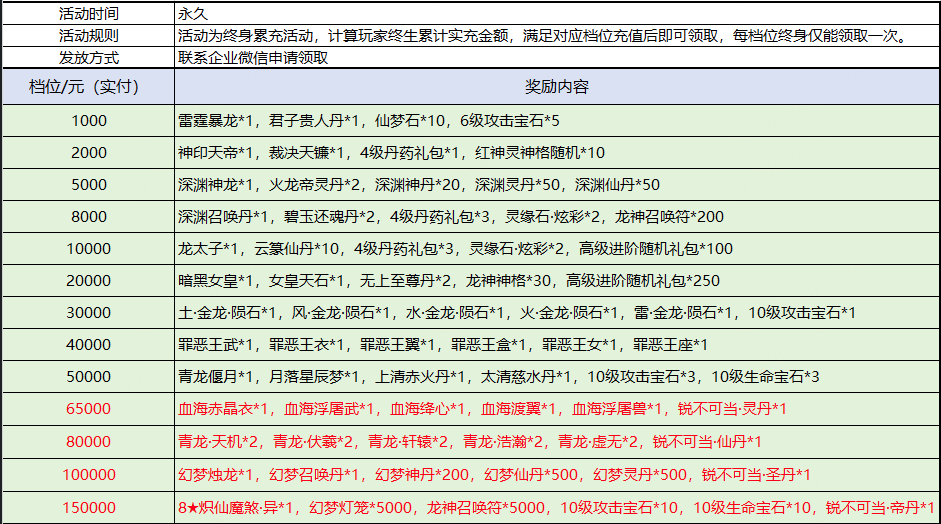Select the red 150000 tier cell
Screen dimensions: 941x524
(x=89, y=506)
